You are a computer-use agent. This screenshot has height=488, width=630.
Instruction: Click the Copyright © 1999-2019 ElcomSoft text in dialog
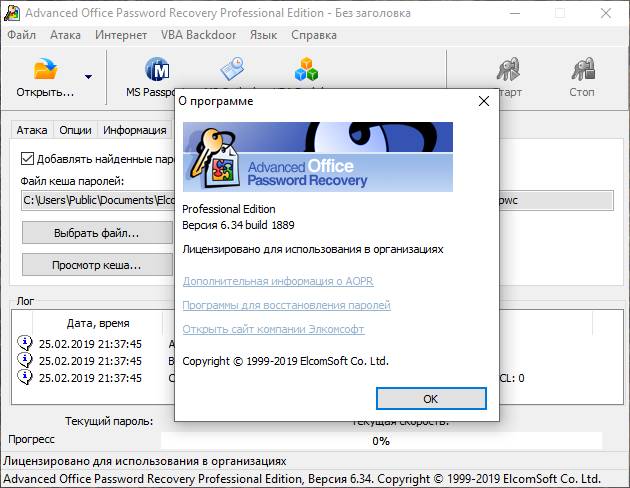(285, 361)
